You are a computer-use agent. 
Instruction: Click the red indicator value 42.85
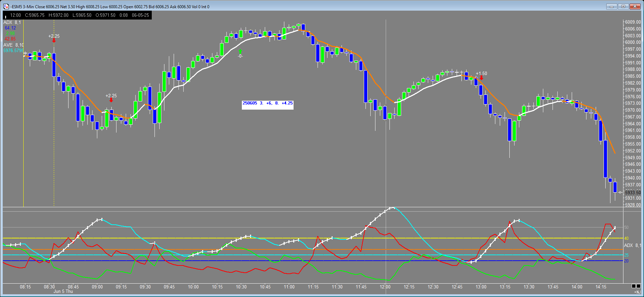coord(10,39)
